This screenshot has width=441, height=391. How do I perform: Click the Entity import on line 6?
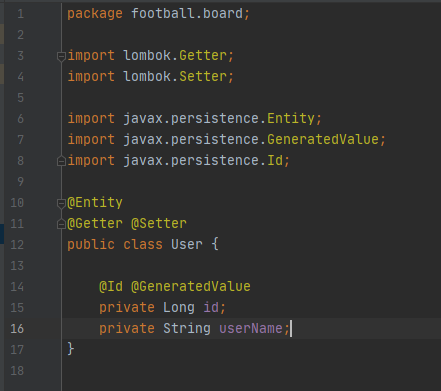pos(291,119)
